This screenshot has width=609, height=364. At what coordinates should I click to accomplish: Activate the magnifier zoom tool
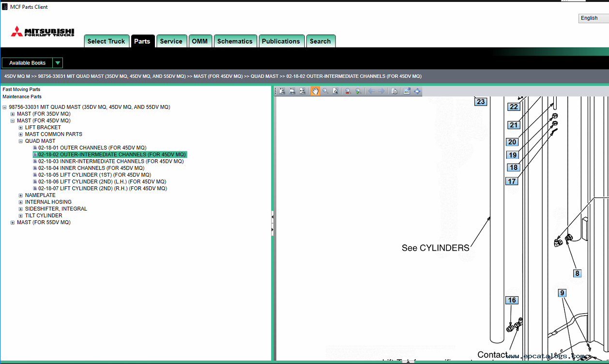[325, 91]
